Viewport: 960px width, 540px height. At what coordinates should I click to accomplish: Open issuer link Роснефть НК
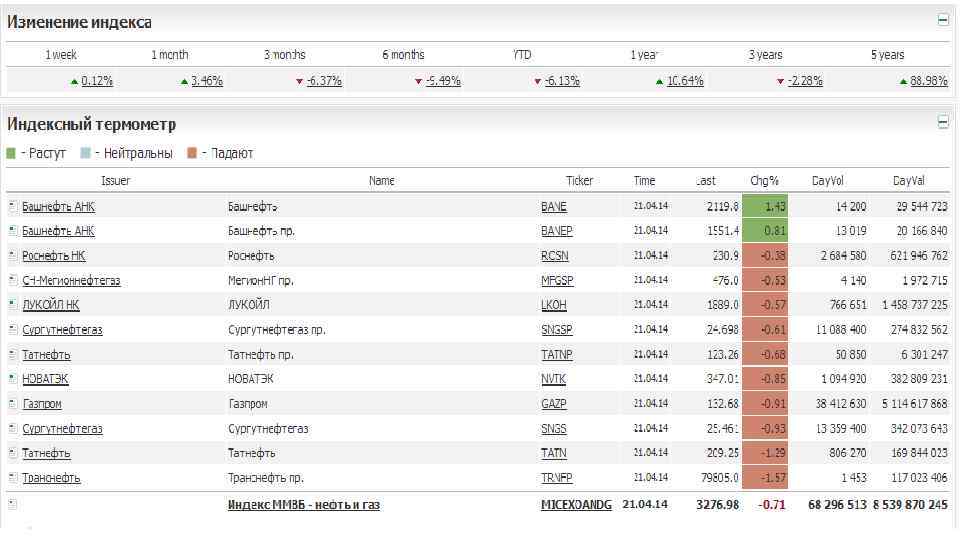(54, 255)
